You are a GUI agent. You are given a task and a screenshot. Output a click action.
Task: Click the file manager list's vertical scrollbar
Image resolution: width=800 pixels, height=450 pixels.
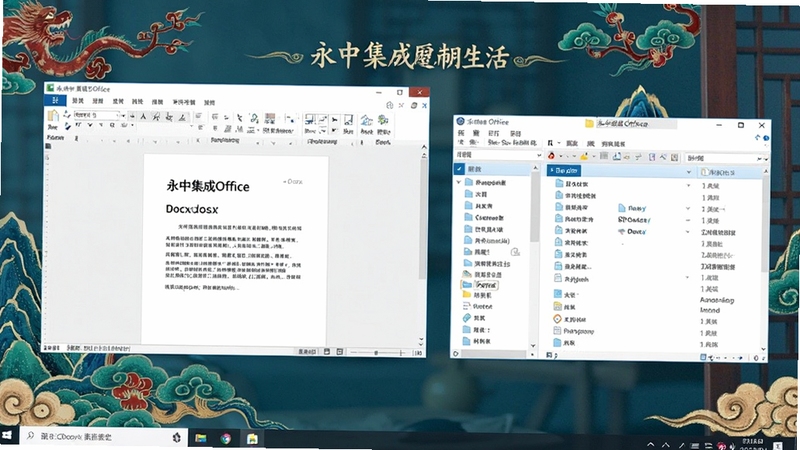click(x=765, y=224)
